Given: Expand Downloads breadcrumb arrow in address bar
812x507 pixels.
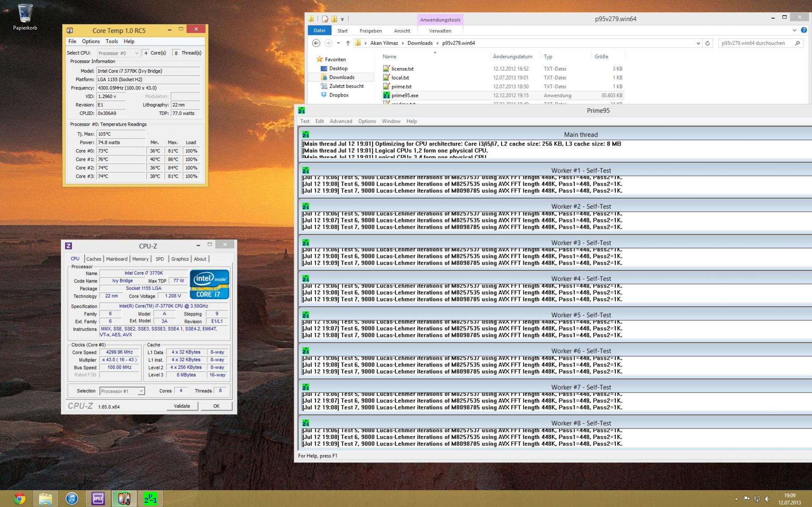Looking at the screenshot, I should [438, 43].
